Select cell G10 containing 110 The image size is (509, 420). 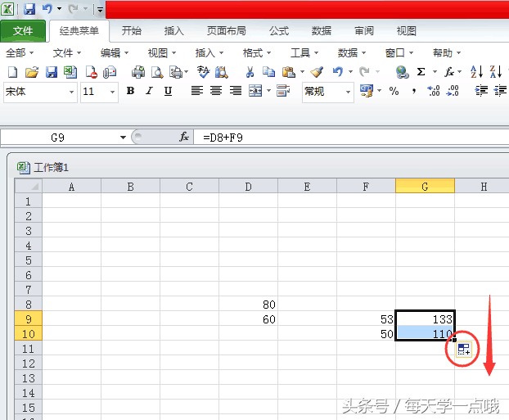click(425, 333)
